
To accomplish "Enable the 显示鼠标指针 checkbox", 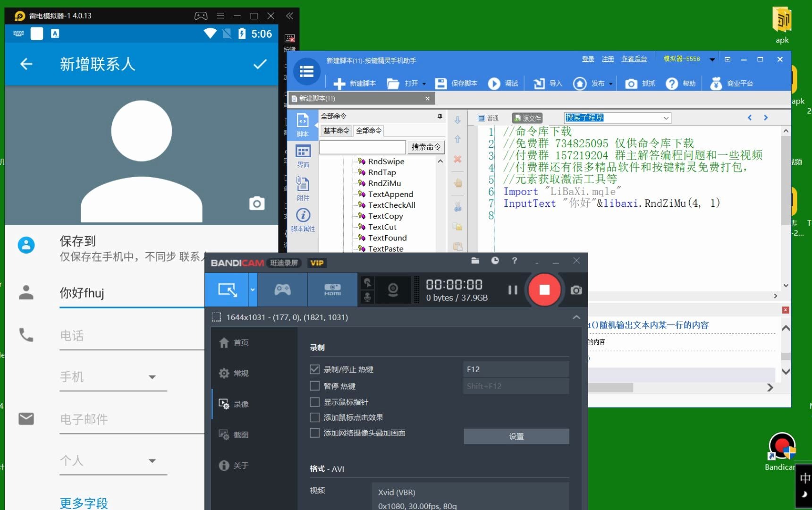I will coord(315,402).
